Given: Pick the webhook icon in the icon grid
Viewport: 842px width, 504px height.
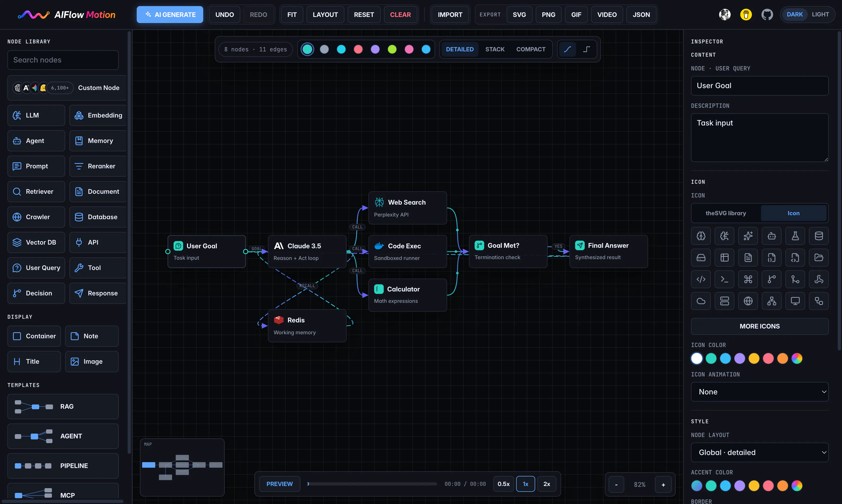Looking at the screenshot, I should (x=818, y=279).
